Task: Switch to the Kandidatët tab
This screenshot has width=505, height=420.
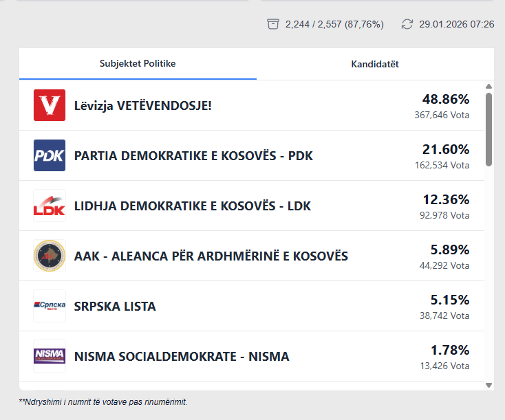Action: [375, 64]
